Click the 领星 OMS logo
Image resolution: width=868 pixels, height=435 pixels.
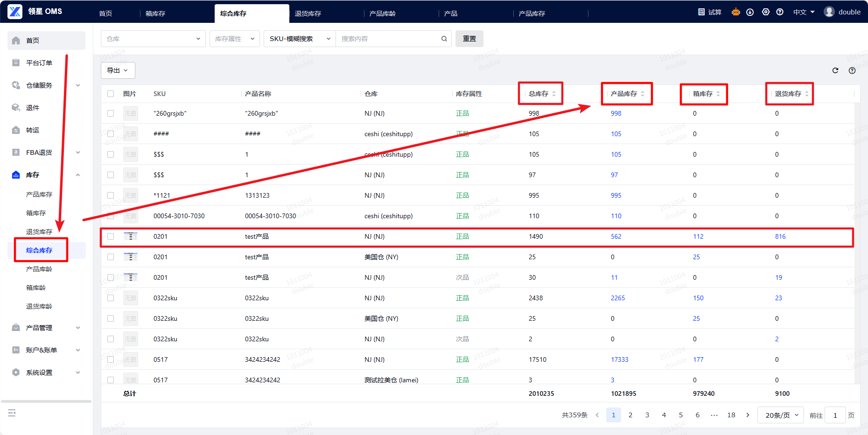(15, 12)
